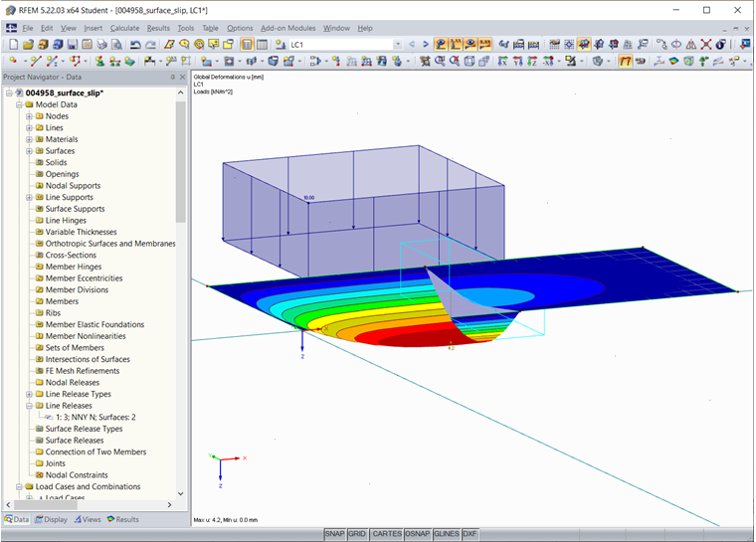Screen dimensions: 756x542
Task: Expand the Materials tree folder
Action: 29,139
